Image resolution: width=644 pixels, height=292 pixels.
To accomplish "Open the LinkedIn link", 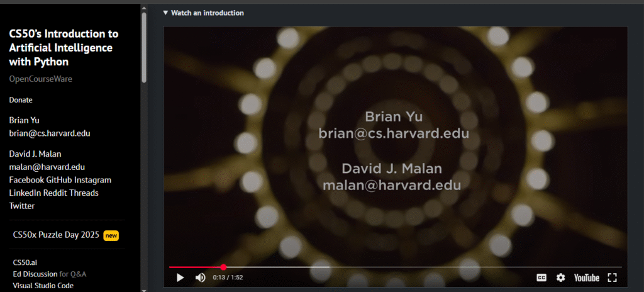I will click(24, 193).
